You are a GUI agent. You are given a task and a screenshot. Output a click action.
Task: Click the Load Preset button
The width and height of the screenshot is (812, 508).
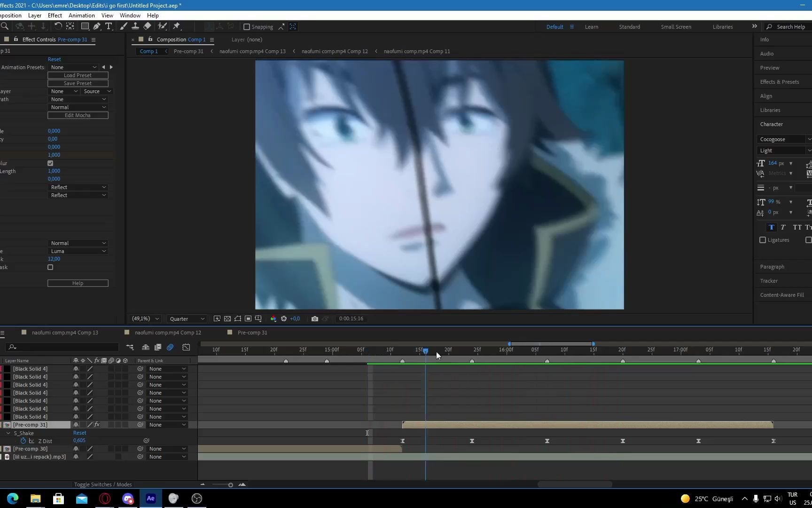point(78,75)
